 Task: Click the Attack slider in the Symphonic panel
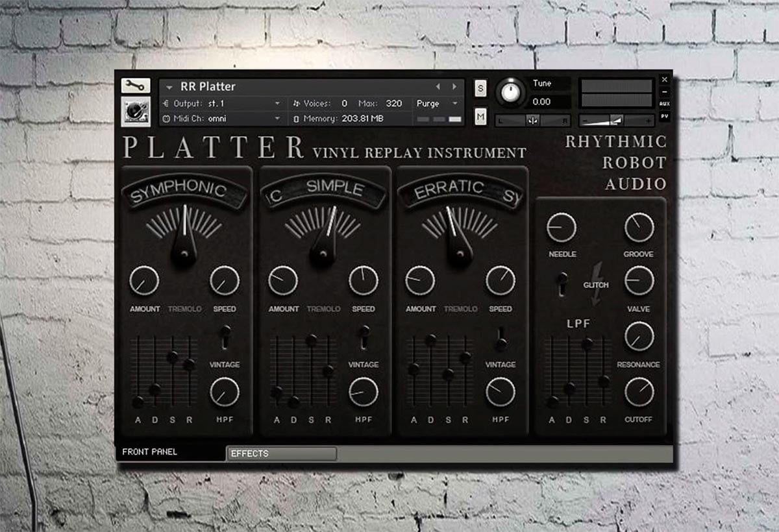pos(138,372)
